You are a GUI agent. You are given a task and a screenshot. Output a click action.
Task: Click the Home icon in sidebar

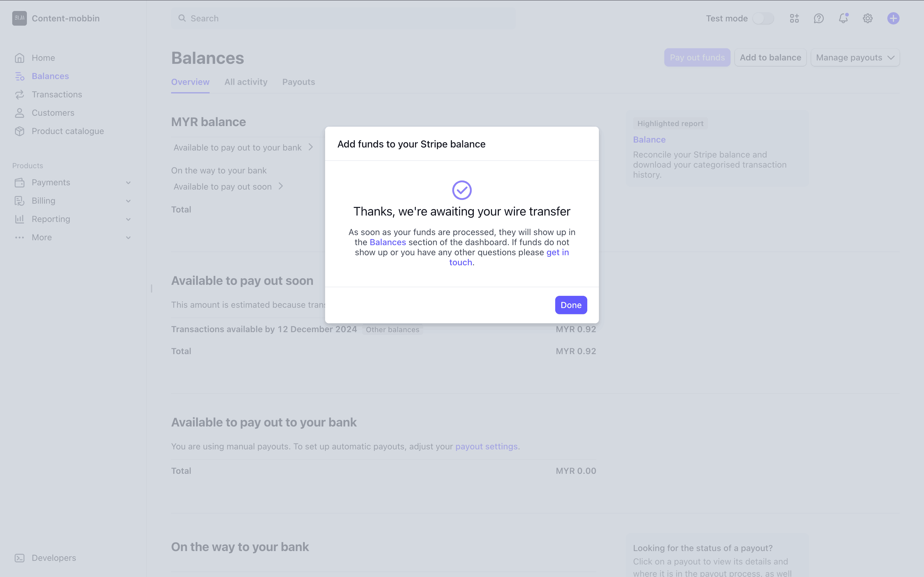[x=20, y=58]
